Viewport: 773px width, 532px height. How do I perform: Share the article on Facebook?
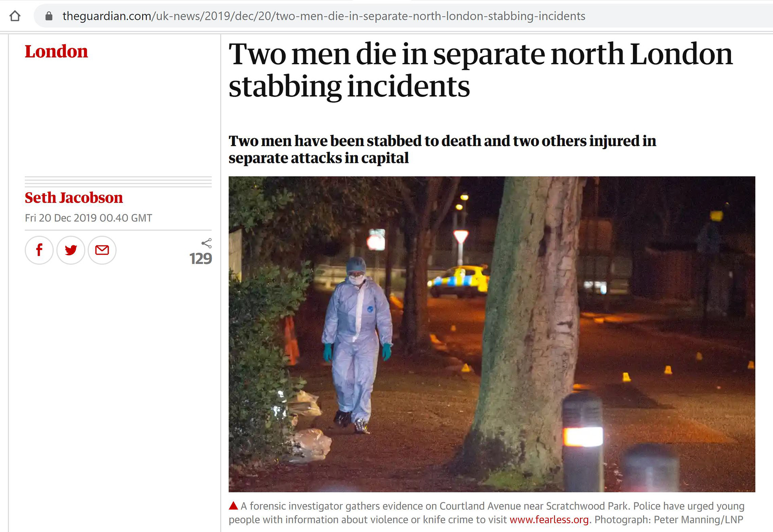coord(39,250)
